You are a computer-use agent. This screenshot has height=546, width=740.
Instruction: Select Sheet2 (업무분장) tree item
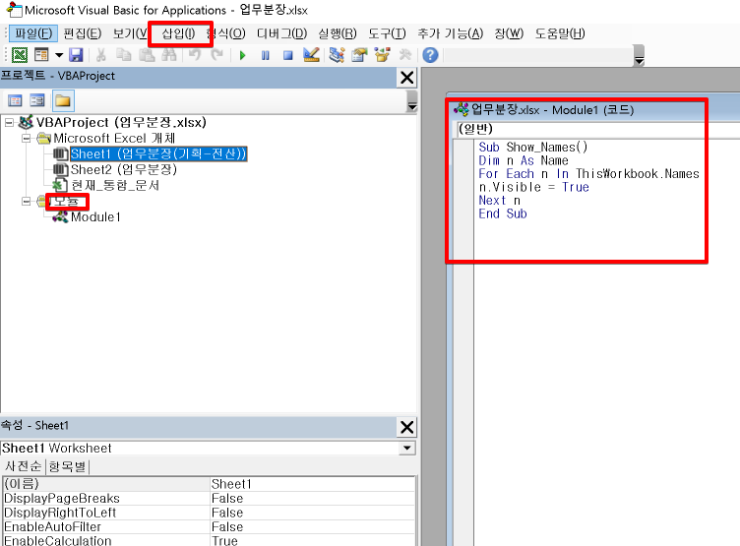[124, 169]
